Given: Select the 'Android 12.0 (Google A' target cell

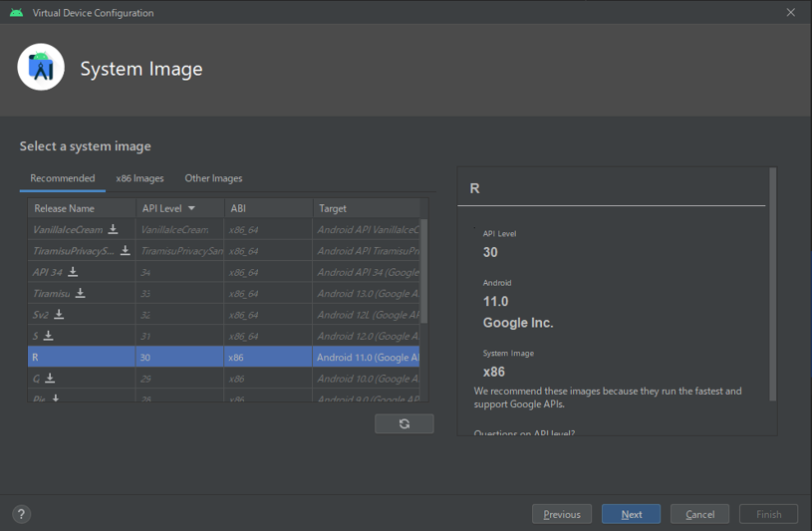Looking at the screenshot, I should 367,336.
